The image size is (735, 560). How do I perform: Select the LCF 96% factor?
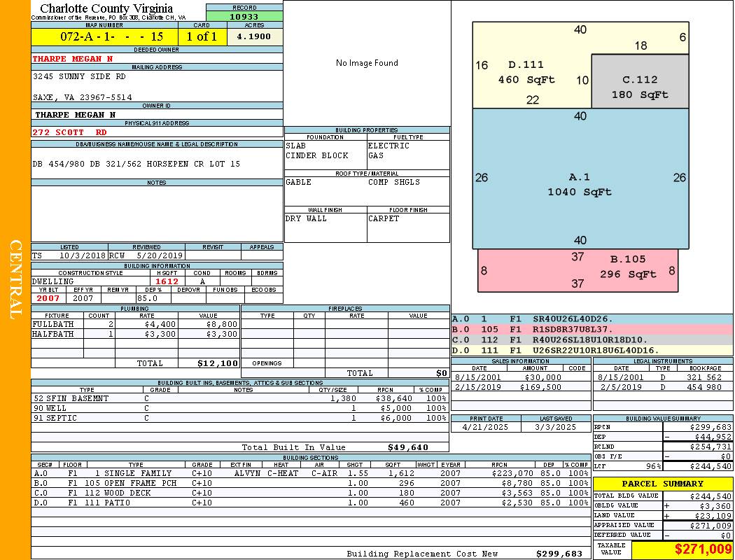coord(654,467)
